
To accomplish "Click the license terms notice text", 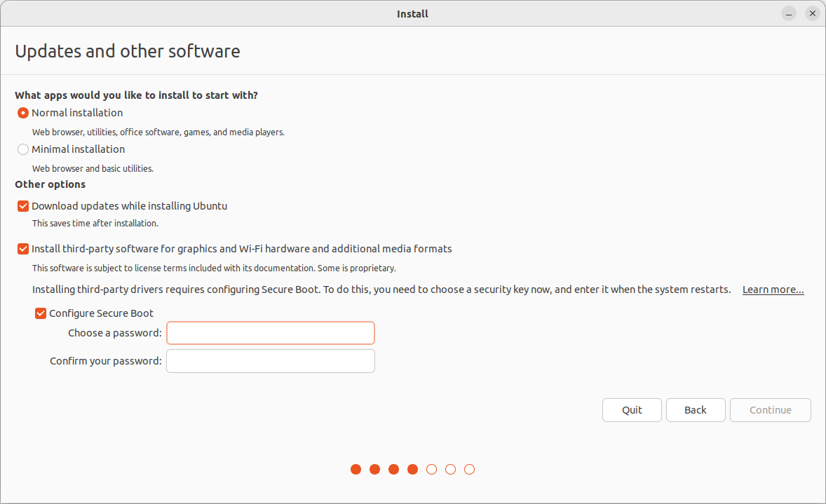I will click(x=214, y=268).
